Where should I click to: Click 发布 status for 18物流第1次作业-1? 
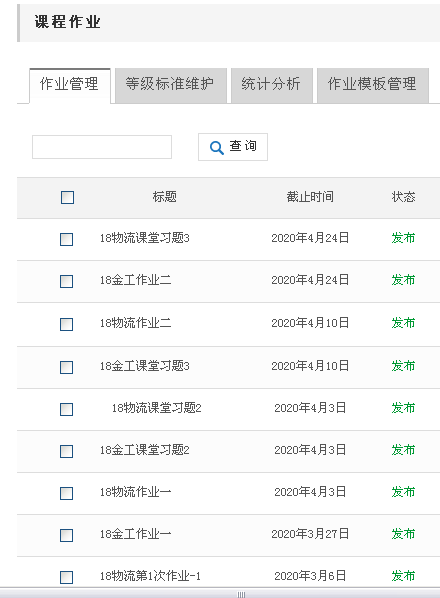(x=403, y=576)
